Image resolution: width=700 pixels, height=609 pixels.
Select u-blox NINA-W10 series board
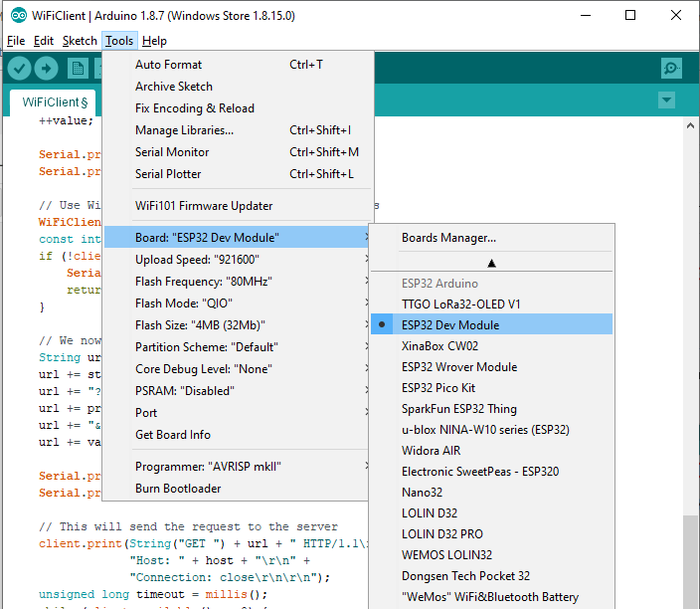pos(491,429)
